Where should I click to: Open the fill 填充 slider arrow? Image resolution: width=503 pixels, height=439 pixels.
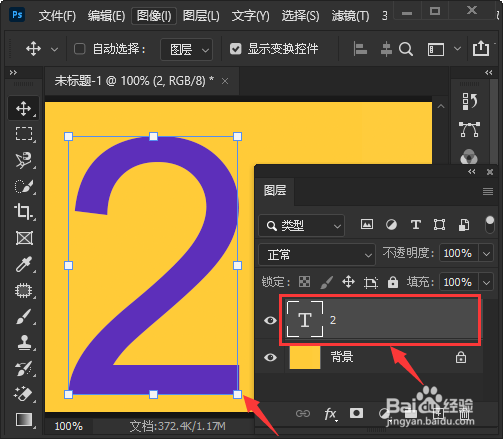486,283
